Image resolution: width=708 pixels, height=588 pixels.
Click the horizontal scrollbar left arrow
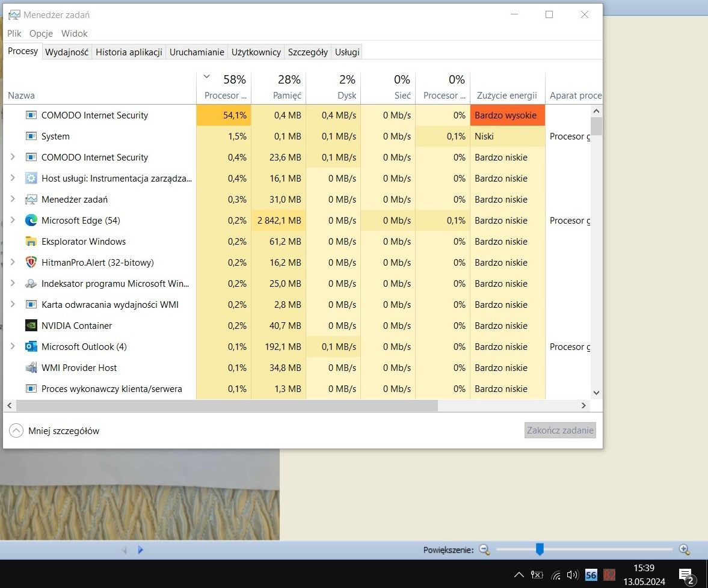10,405
